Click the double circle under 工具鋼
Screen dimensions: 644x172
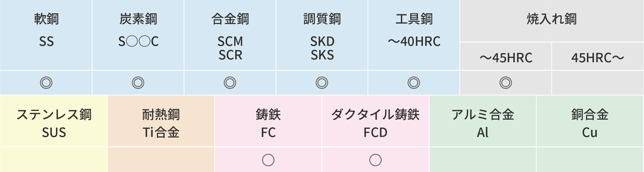414,83
